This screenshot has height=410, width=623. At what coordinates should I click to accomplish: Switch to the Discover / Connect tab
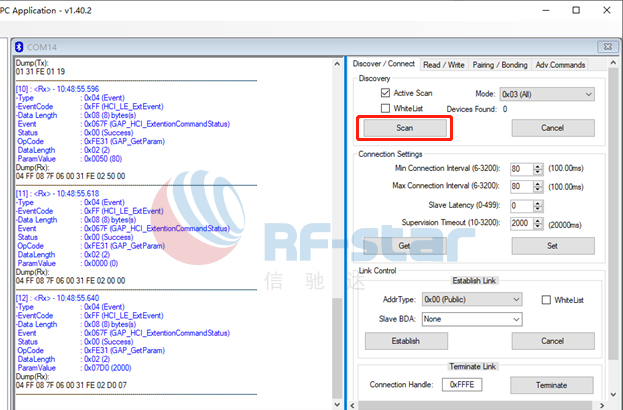(383, 64)
